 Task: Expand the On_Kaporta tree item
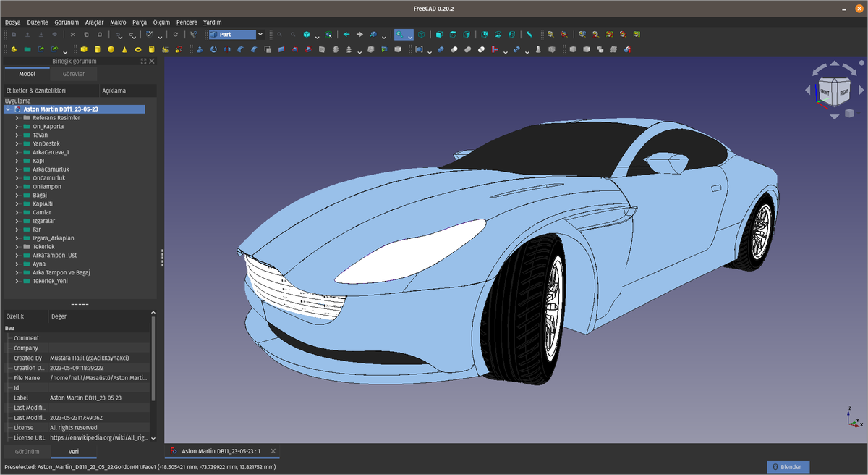tap(17, 126)
